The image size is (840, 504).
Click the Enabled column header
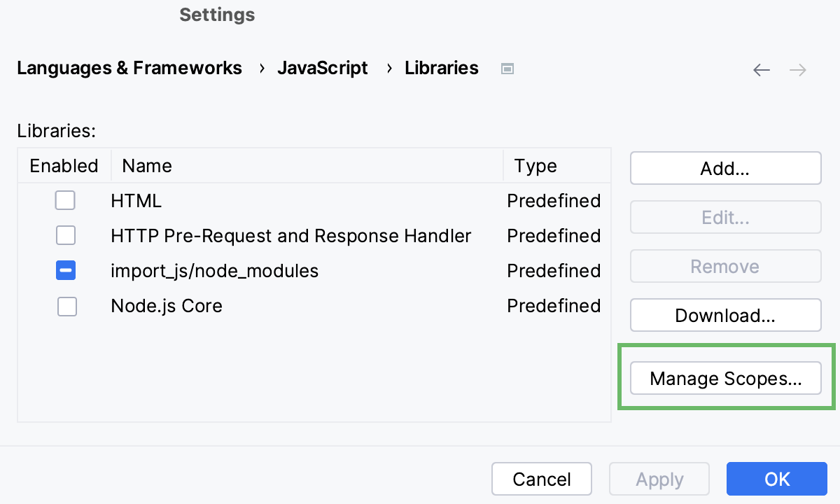tap(64, 166)
